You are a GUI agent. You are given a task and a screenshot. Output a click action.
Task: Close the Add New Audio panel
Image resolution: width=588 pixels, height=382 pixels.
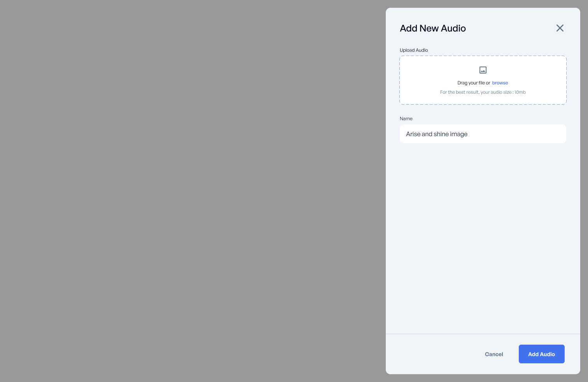(560, 28)
